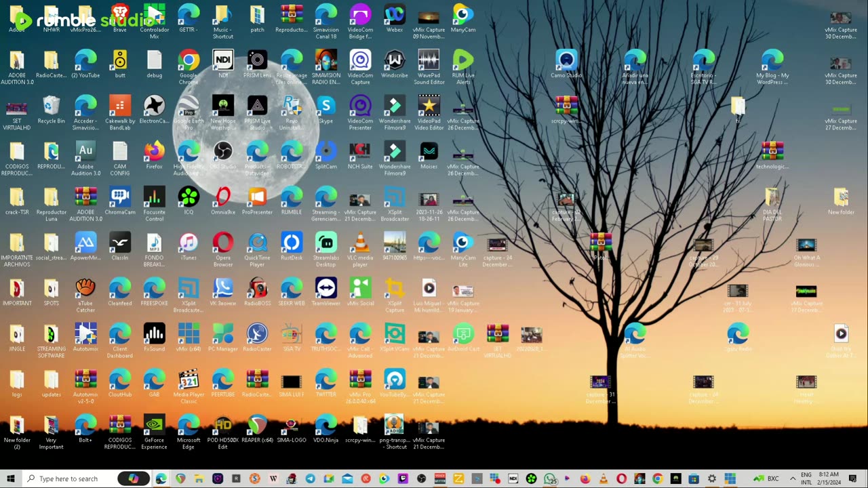This screenshot has height=488, width=868.
Task: Launch PRISM Live Studio
Action: point(257,112)
